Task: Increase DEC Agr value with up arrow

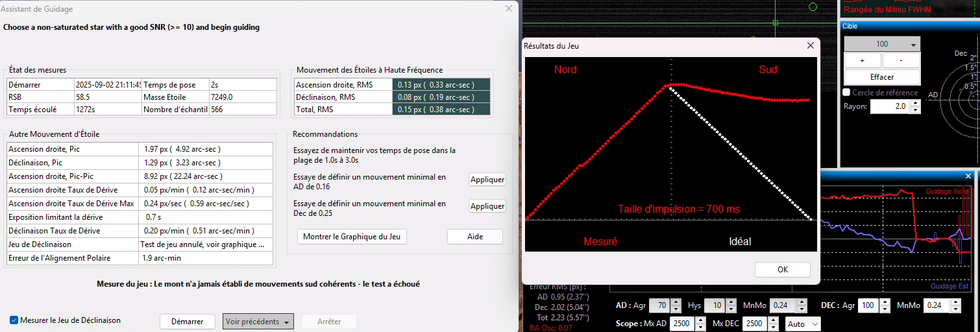Action: tap(885, 302)
